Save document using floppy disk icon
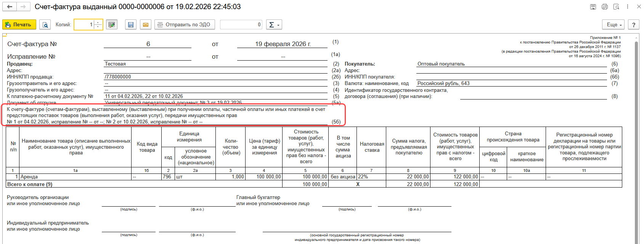644x244 pixels. pos(131,25)
